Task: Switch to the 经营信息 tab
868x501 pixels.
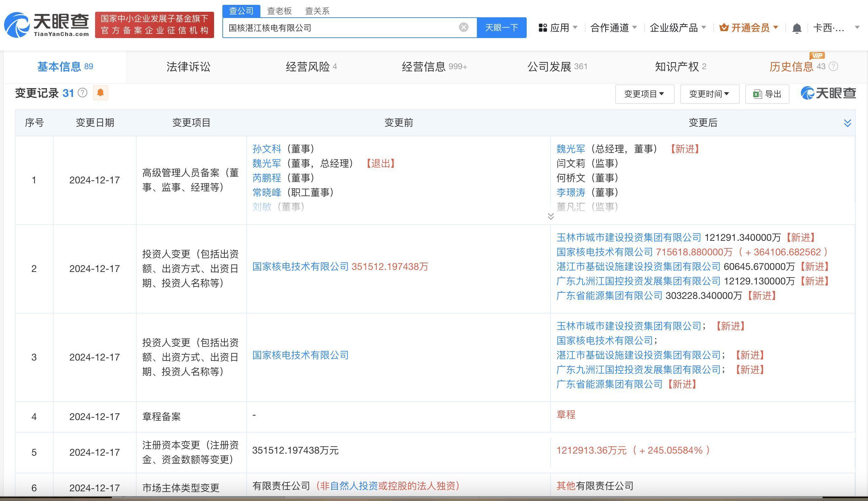Action: [x=434, y=66]
